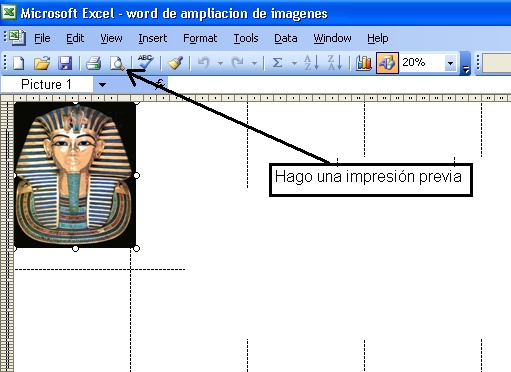Screen dimensions: 511x372
Task: Open the Undo history dropdown arrow
Action: coord(220,63)
